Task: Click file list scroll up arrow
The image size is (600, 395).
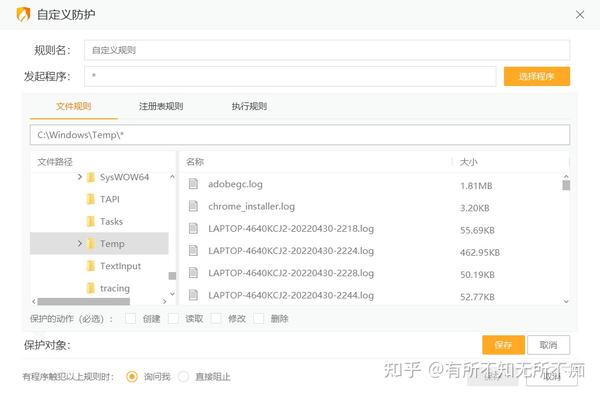Action: point(566,176)
